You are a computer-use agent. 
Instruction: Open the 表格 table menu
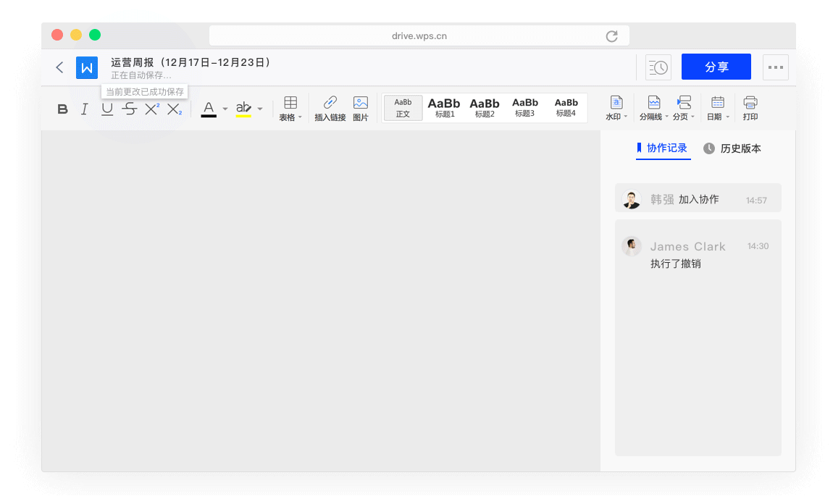coord(290,109)
